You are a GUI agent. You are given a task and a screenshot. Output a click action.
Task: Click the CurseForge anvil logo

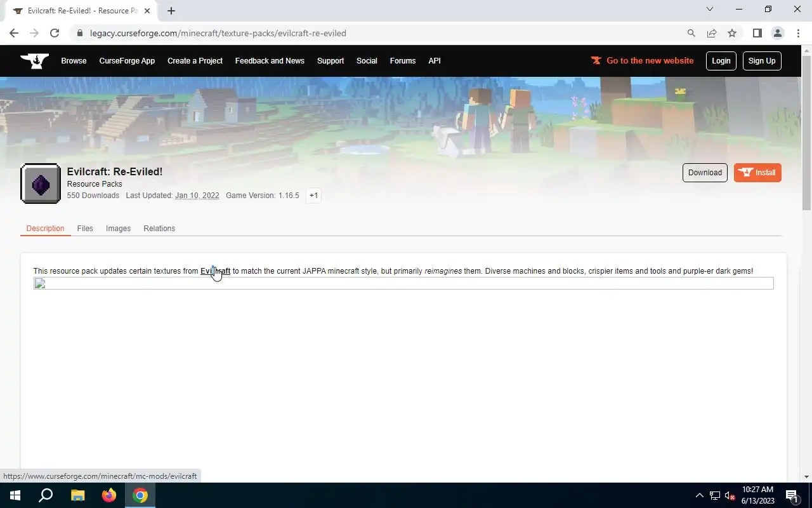click(34, 61)
